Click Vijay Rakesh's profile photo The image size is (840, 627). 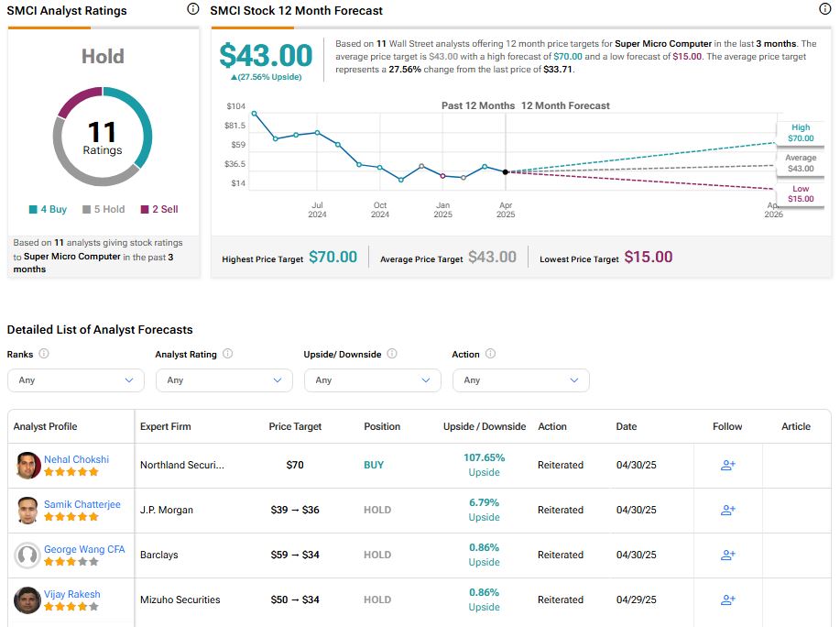coord(27,600)
